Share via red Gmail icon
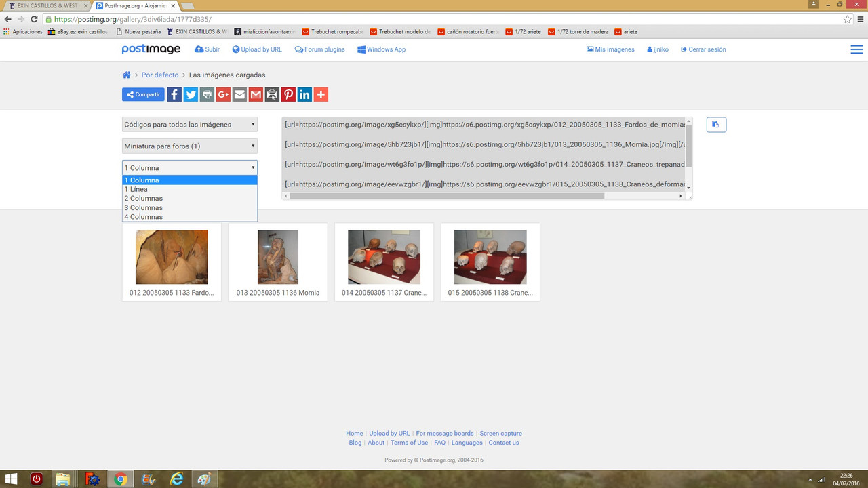The image size is (868, 488). 256,95
